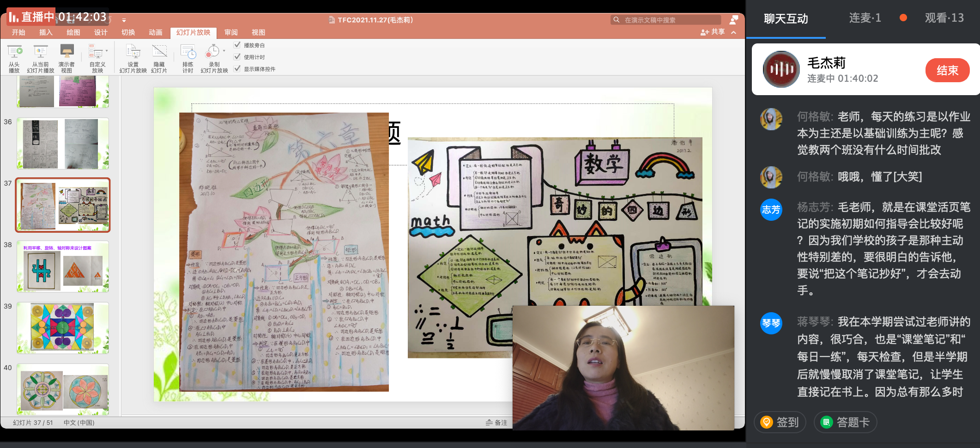Uncheck the 播放旁白 checkbox

237,45
